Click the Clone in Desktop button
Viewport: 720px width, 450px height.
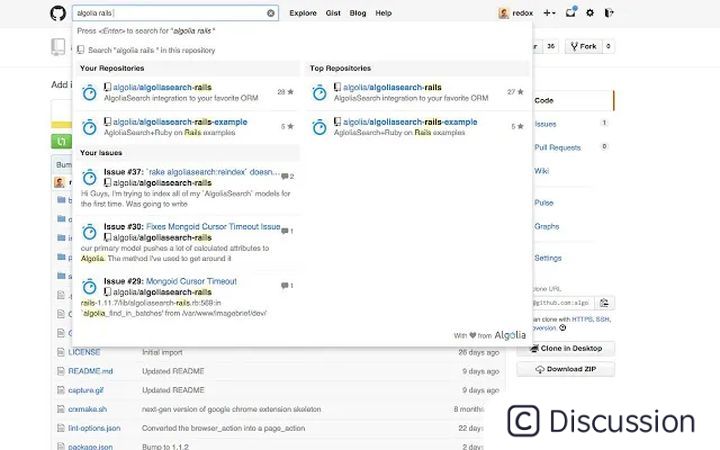pyautogui.click(x=566, y=349)
